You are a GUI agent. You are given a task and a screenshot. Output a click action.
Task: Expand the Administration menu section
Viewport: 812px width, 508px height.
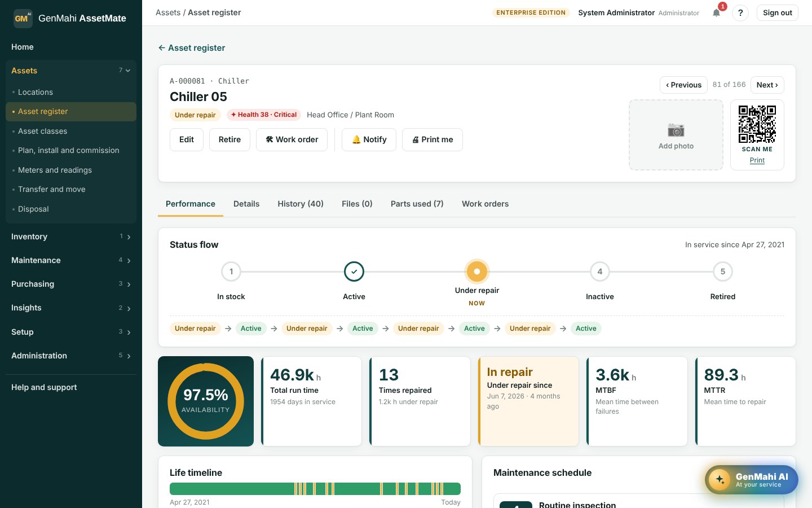(71, 356)
